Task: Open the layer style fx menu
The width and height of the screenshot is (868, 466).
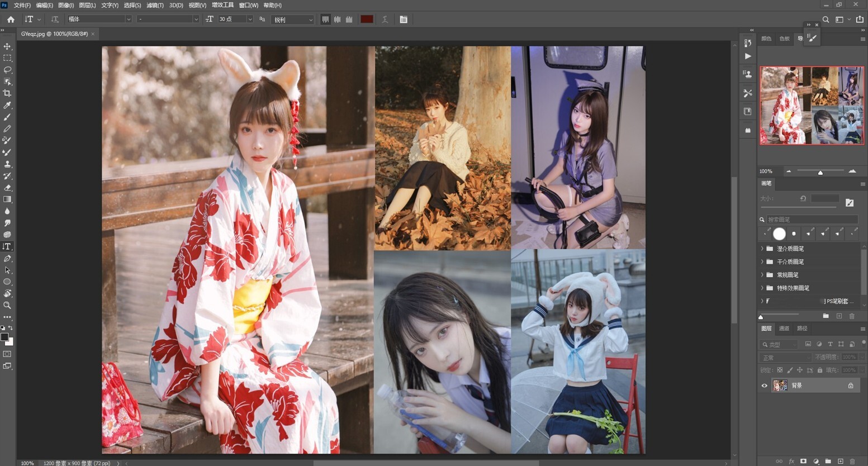Action: [791, 462]
